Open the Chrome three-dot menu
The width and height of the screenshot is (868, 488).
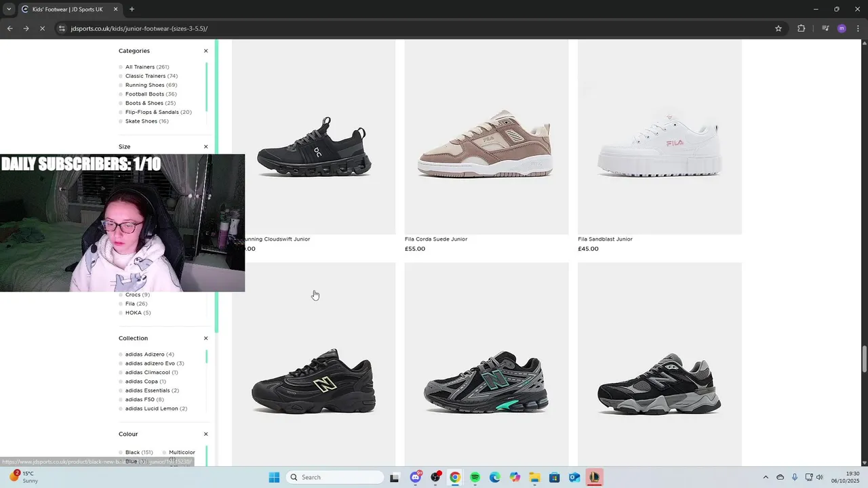[x=858, y=28]
